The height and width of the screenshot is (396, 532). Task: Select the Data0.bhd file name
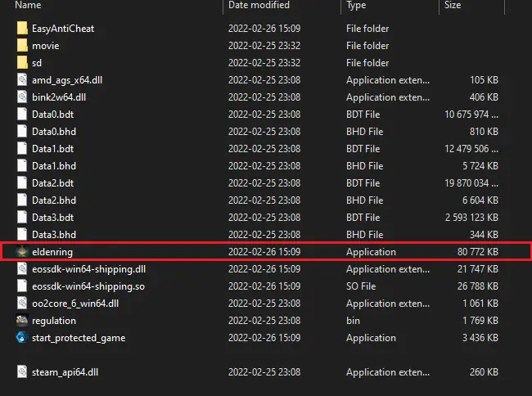click(54, 132)
